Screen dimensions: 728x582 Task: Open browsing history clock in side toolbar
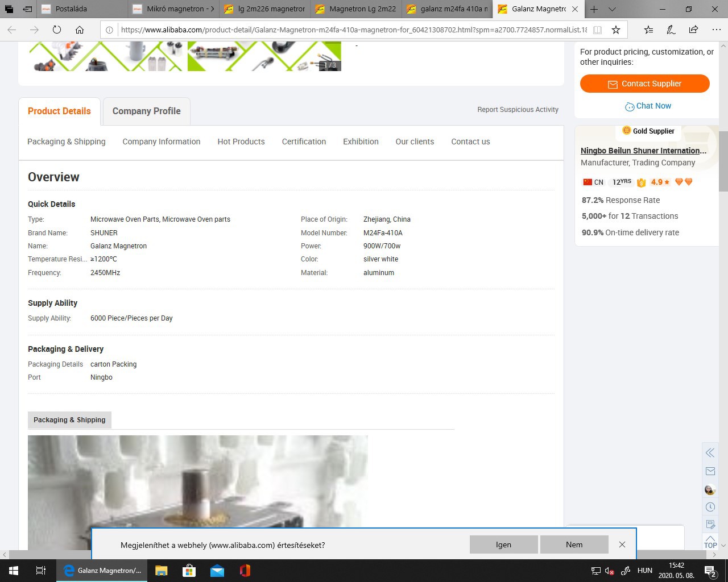(x=710, y=507)
